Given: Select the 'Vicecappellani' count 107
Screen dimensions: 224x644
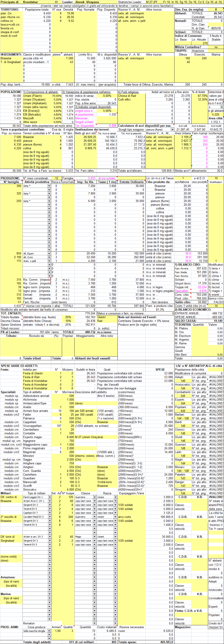Looking at the screenshot, I should point(57,426).
